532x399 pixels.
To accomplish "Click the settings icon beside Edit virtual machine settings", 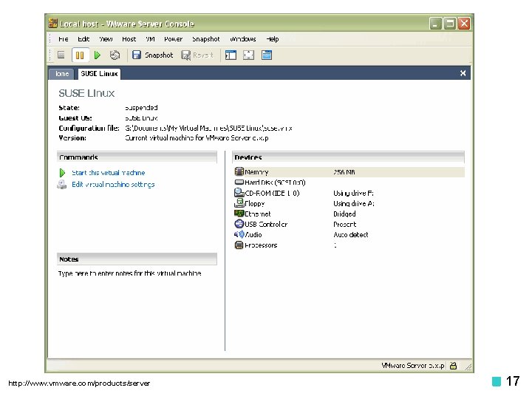I will coord(62,185).
